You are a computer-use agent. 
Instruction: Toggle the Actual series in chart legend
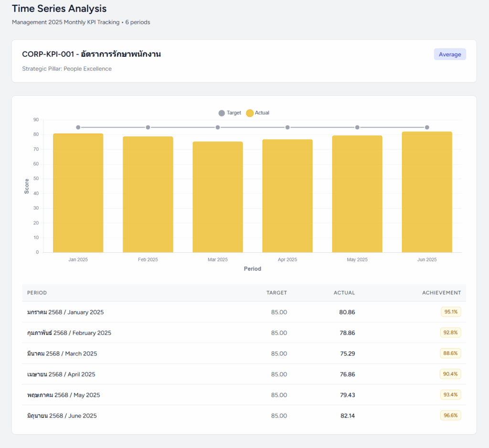click(x=258, y=113)
